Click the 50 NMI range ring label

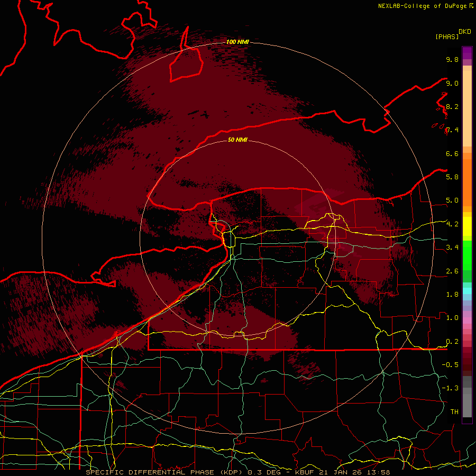[x=237, y=140]
